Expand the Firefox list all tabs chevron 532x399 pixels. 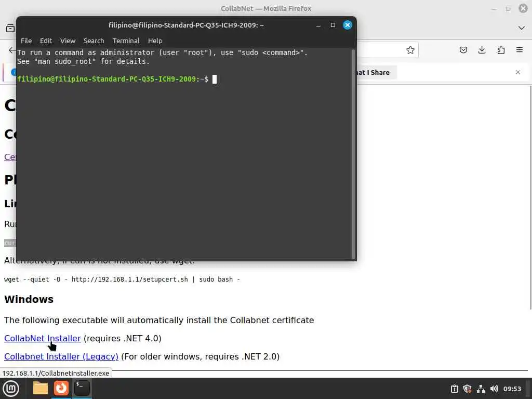coord(522,28)
